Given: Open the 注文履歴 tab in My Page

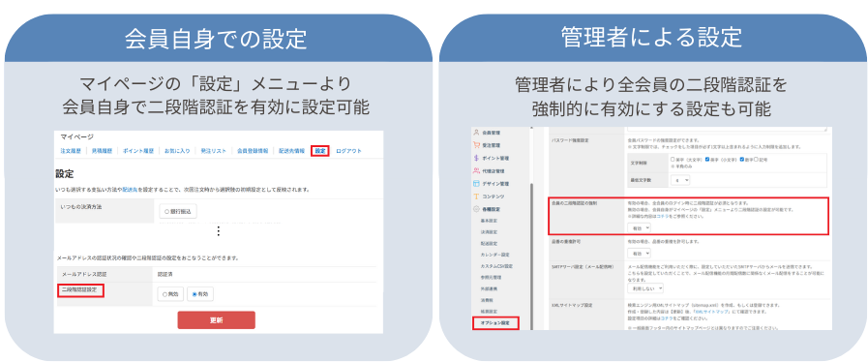Looking at the screenshot, I should [x=71, y=151].
